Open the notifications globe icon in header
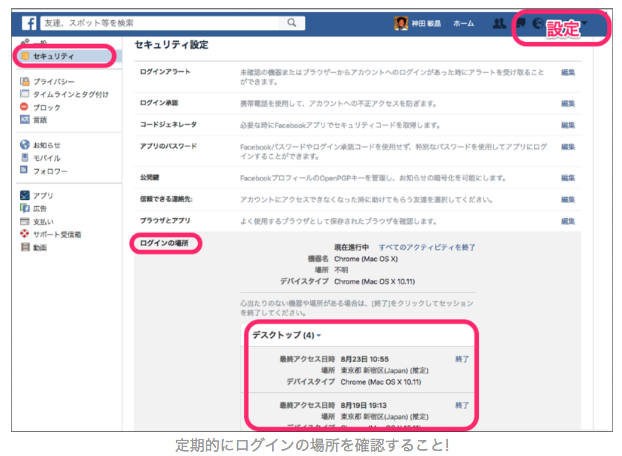This screenshot has height=456, width=622. point(538,23)
